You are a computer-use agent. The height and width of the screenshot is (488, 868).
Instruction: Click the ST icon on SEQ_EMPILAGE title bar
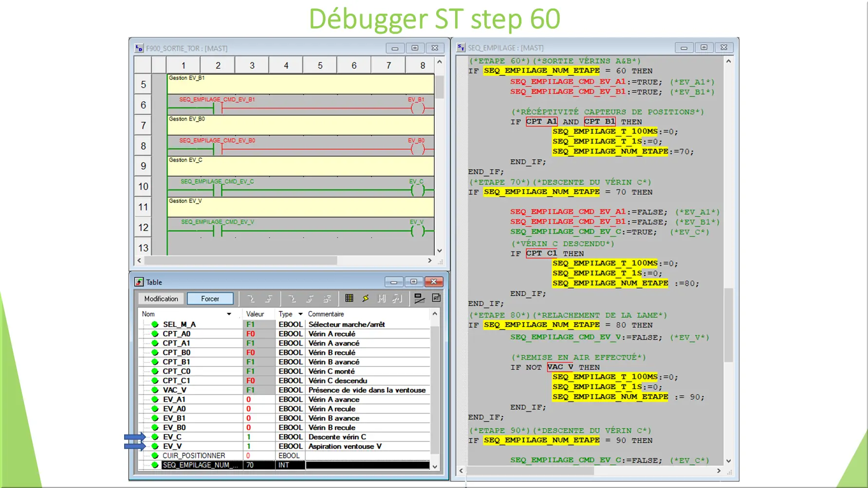[x=461, y=47]
